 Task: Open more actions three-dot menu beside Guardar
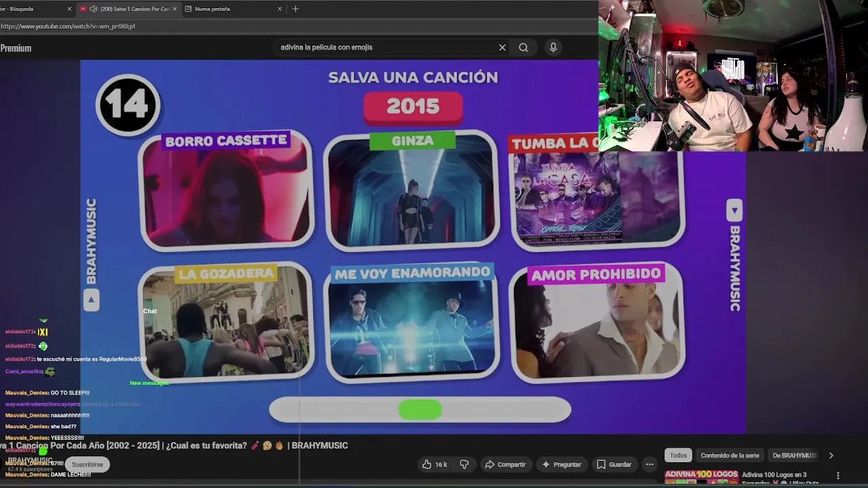(650, 464)
